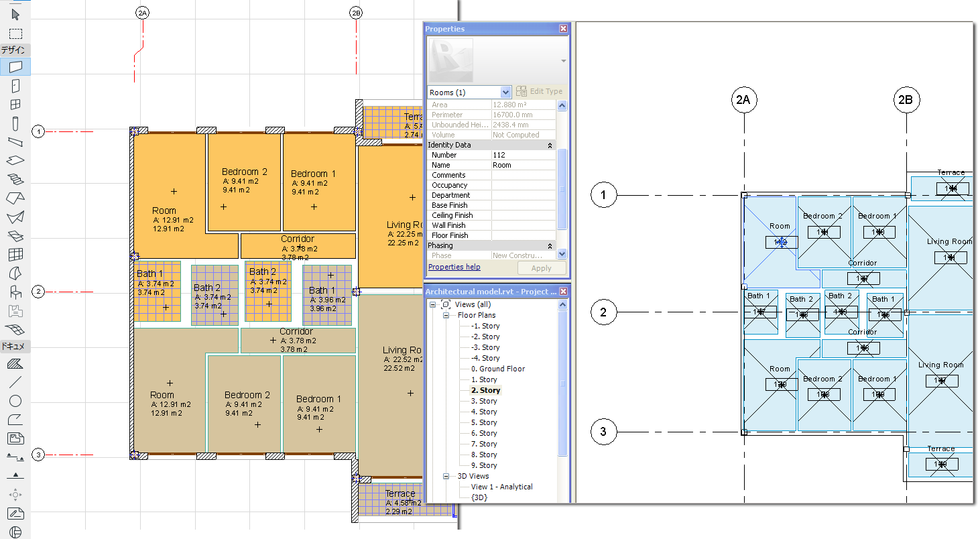Collapse the Identity Data section

click(x=550, y=145)
